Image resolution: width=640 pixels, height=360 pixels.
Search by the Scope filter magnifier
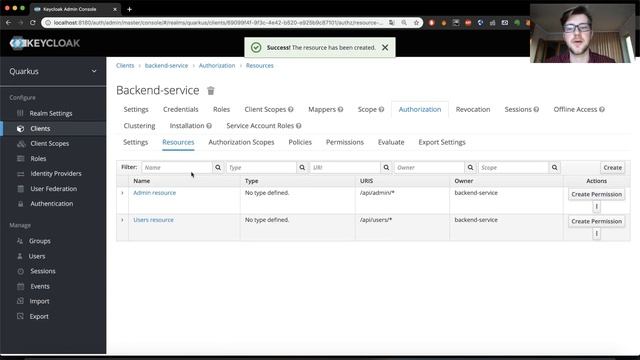554,167
